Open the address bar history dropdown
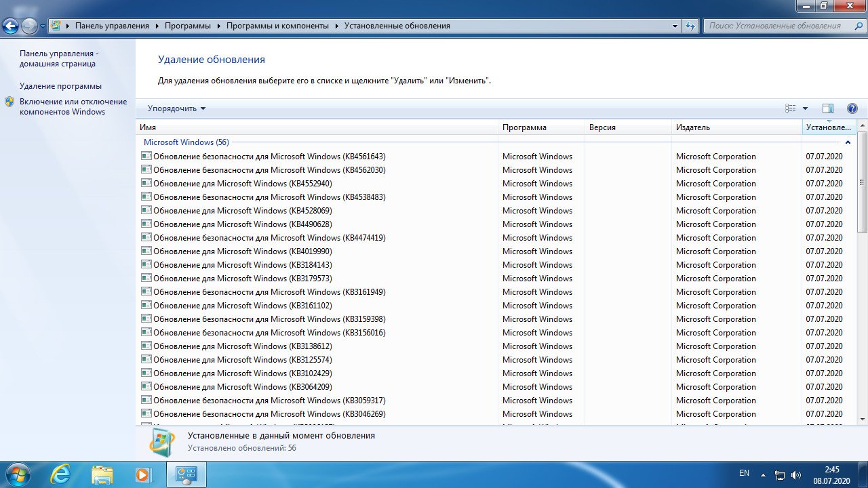 pos(675,26)
